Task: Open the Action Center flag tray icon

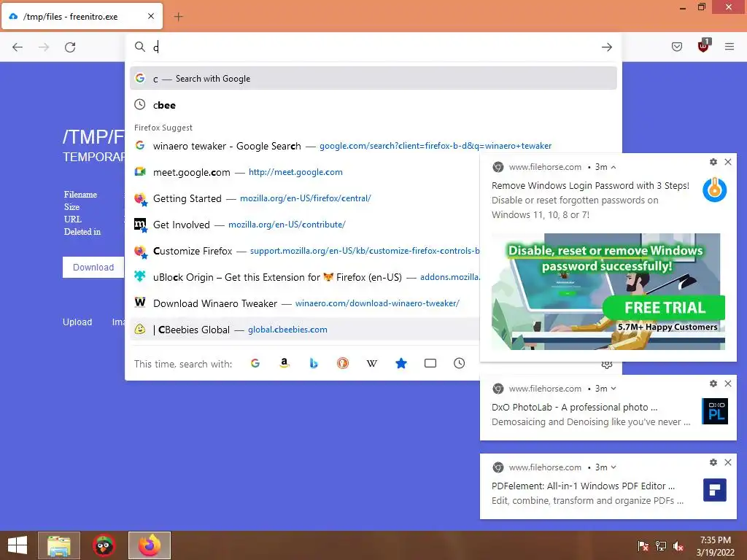Action: tap(643, 546)
